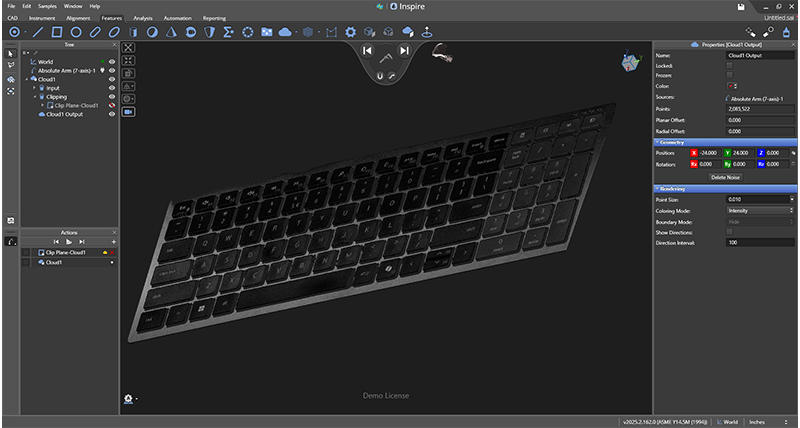Click the camera view icon in viewport
The width and height of the screenshot is (800, 428).
click(x=129, y=112)
